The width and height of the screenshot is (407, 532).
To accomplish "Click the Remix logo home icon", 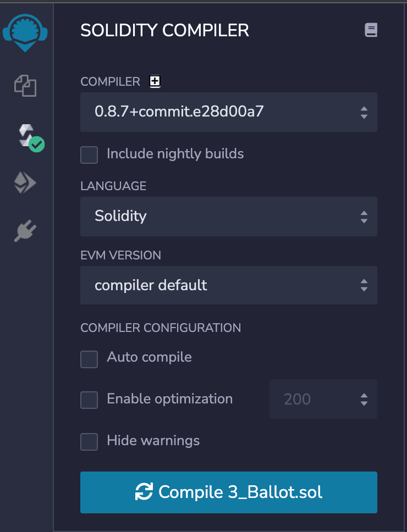I will click(25, 32).
